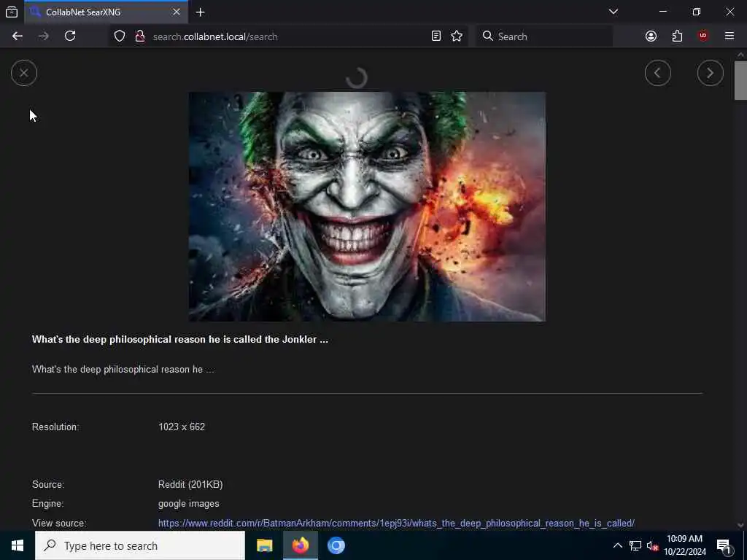This screenshot has height=560, width=747.
Task: Open the clock and calendar flyout
Action: click(684, 545)
